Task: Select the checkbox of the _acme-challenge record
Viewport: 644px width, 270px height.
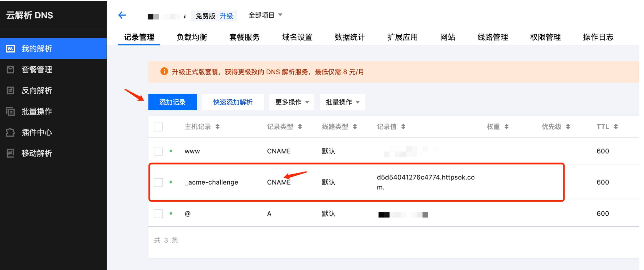Action: pyautogui.click(x=158, y=182)
